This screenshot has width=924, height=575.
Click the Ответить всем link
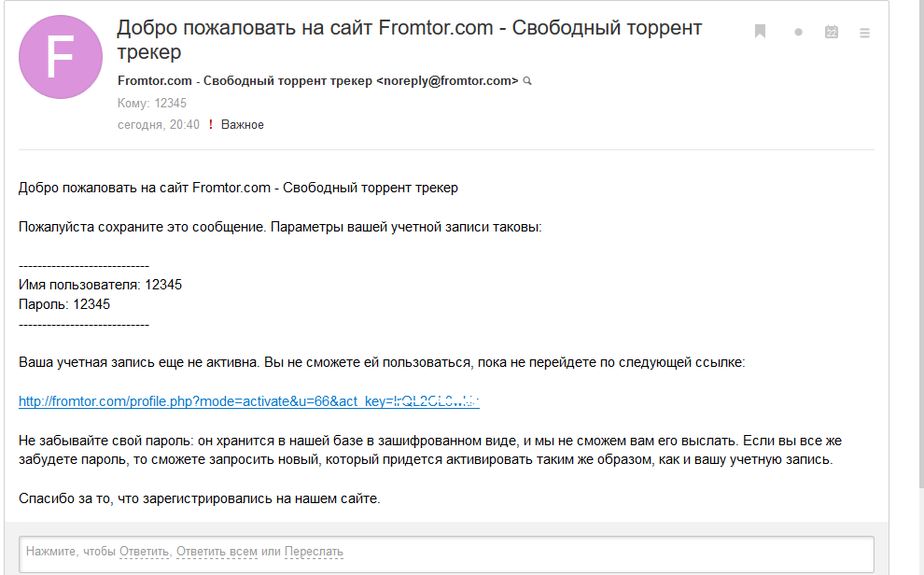pos(217,552)
